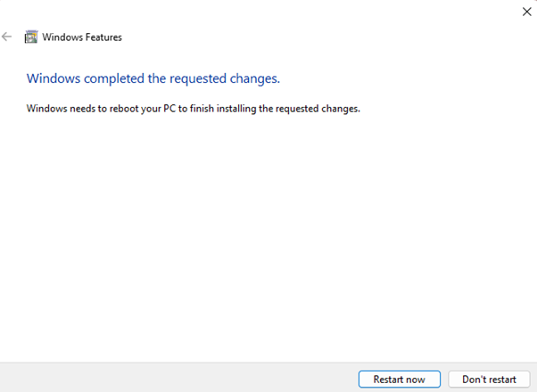Viewport: 537px width, 392px height.
Task: Click the 'Windows completed the requested changes' heading
Action: tap(153, 78)
